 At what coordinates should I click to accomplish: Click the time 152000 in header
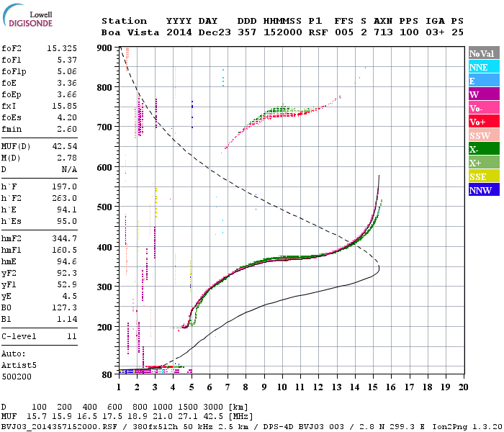click(282, 33)
